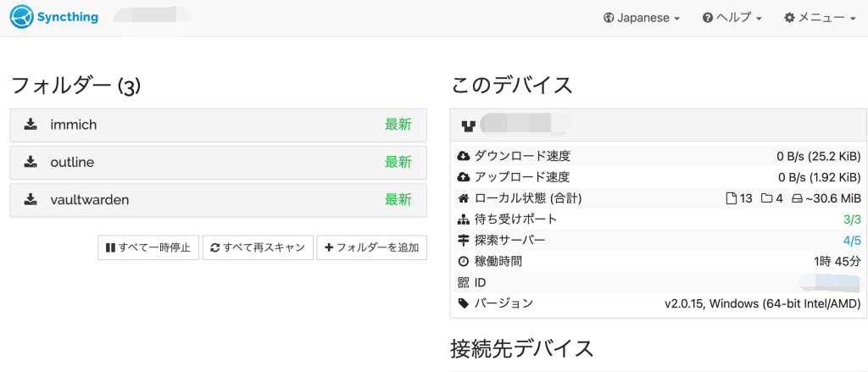Click the 4/5 discovery servers link
Image resolution: width=868 pixels, height=372 pixels.
point(852,241)
